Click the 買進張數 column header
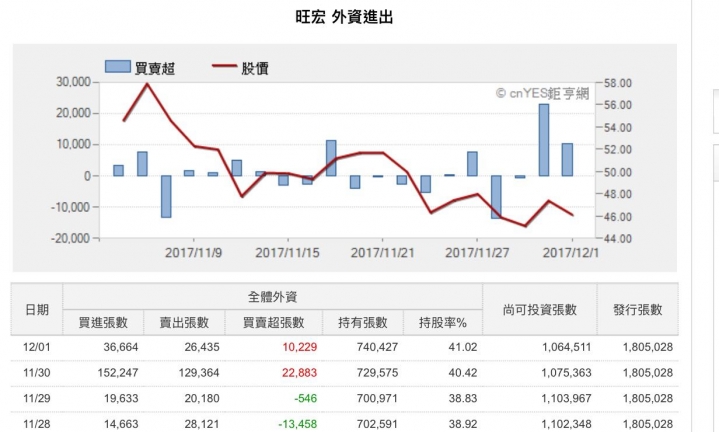Image resolution: width=720 pixels, height=432 pixels. [103, 323]
